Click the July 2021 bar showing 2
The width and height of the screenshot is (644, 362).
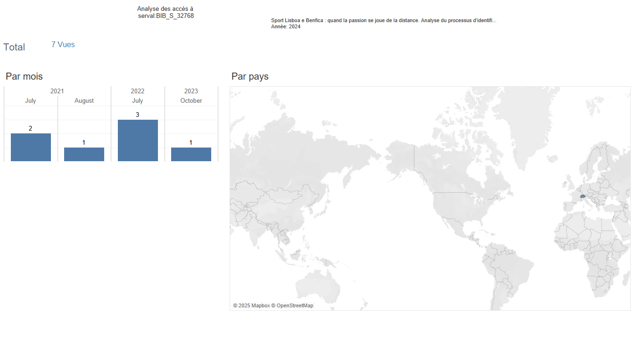point(31,148)
